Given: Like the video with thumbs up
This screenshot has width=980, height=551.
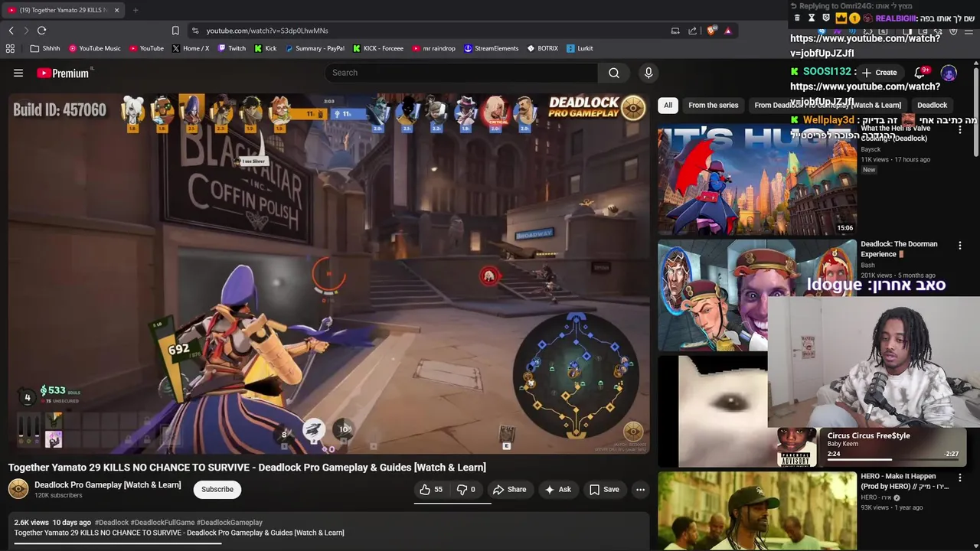Looking at the screenshot, I should tap(433, 489).
